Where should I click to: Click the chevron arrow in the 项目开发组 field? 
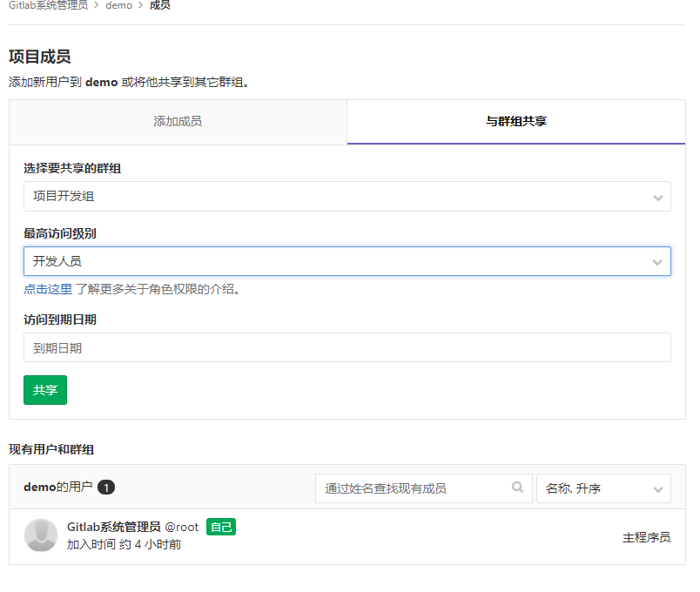[657, 198]
